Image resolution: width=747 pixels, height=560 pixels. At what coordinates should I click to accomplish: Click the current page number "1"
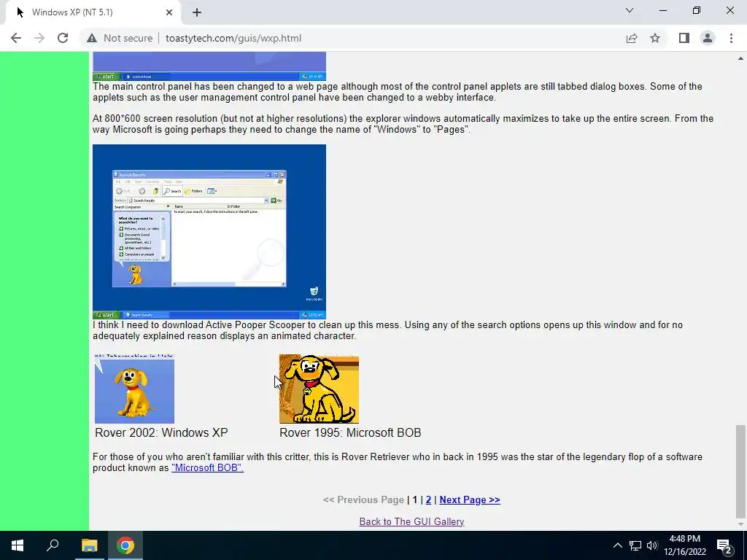pos(414,499)
